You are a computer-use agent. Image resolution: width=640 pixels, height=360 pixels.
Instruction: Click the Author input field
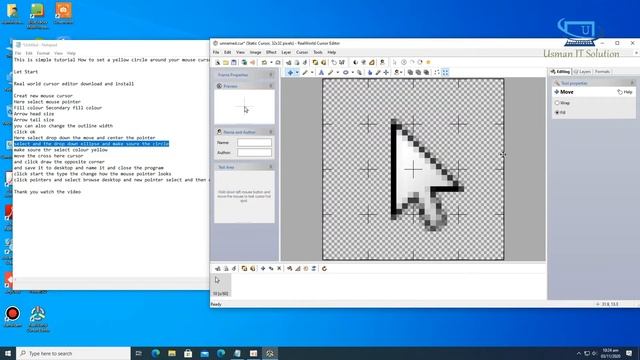point(254,153)
